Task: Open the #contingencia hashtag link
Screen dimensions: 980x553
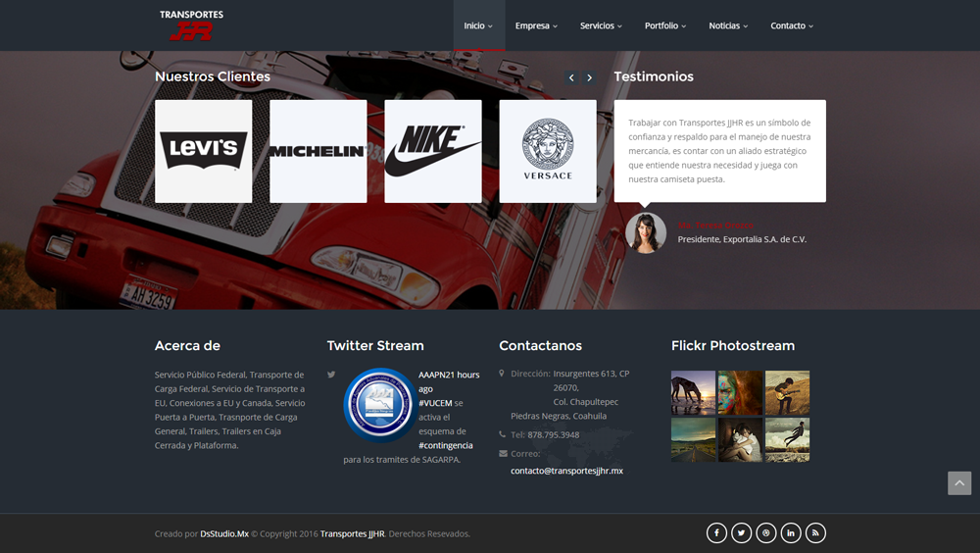Action: 446,445
